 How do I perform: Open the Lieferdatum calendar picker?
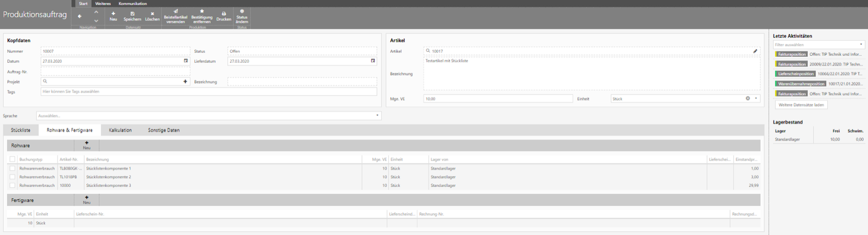point(373,61)
